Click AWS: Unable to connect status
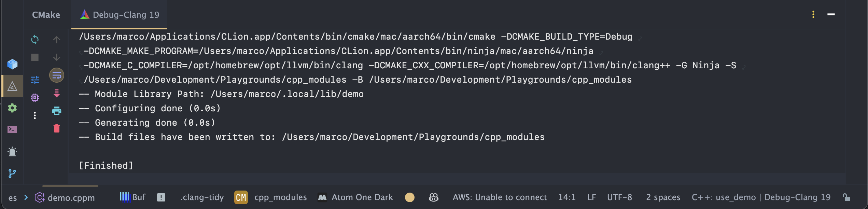The width and height of the screenshot is (868, 209). (500, 197)
